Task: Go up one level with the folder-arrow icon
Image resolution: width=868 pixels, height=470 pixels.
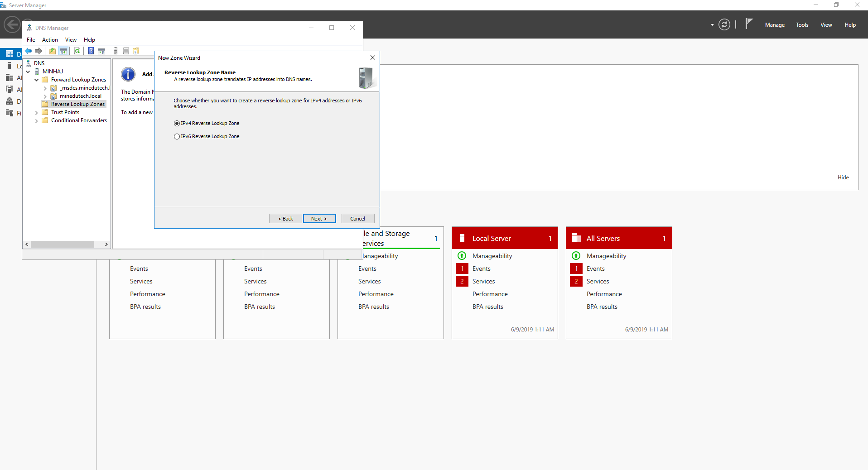Action: pyautogui.click(x=52, y=51)
